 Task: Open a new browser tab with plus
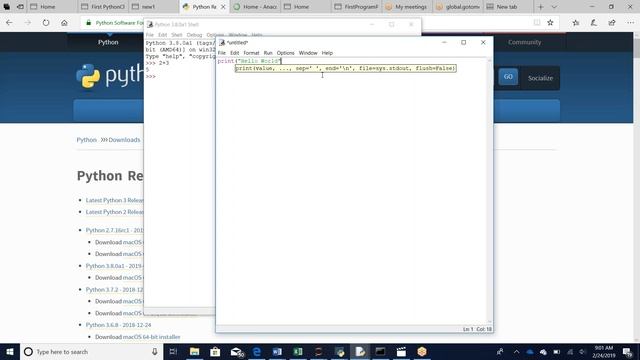click(541, 7)
